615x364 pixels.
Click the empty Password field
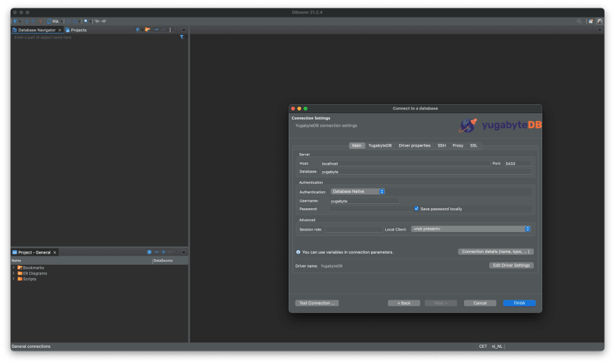[370, 209]
